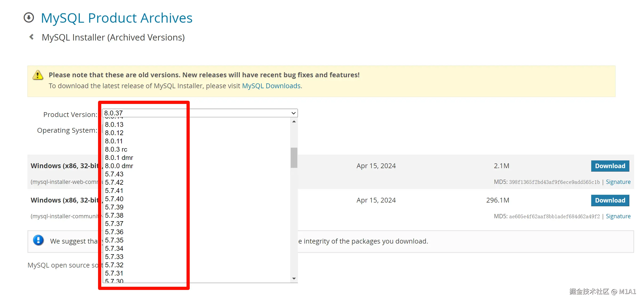Select version 5.7.38 option
The height and width of the screenshot is (303, 644).
(x=114, y=215)
